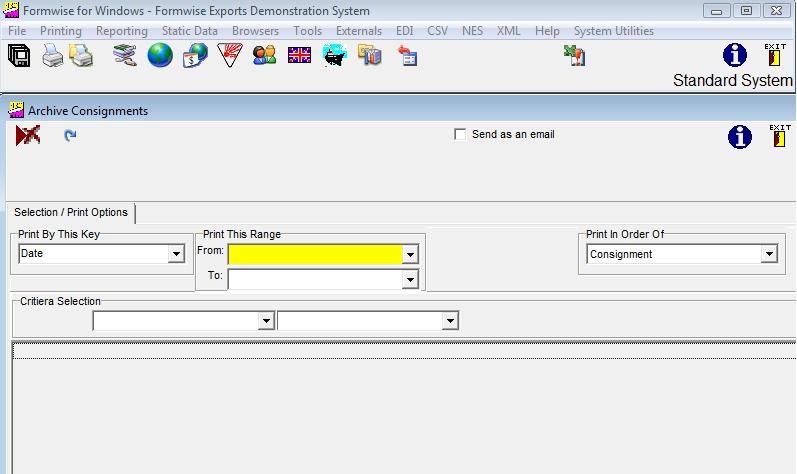This screenshot has height=474, width=797.
Task: Click the blue refresh arrow icon
Action: (70, 136)
